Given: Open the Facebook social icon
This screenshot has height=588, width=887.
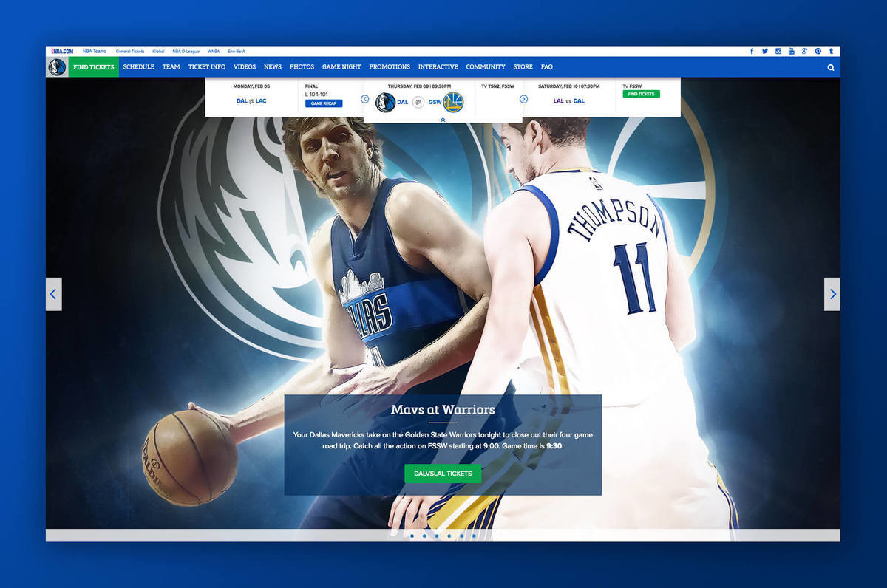Looking at the screenshot, I should pyautogui.click(x=752, y=51).
